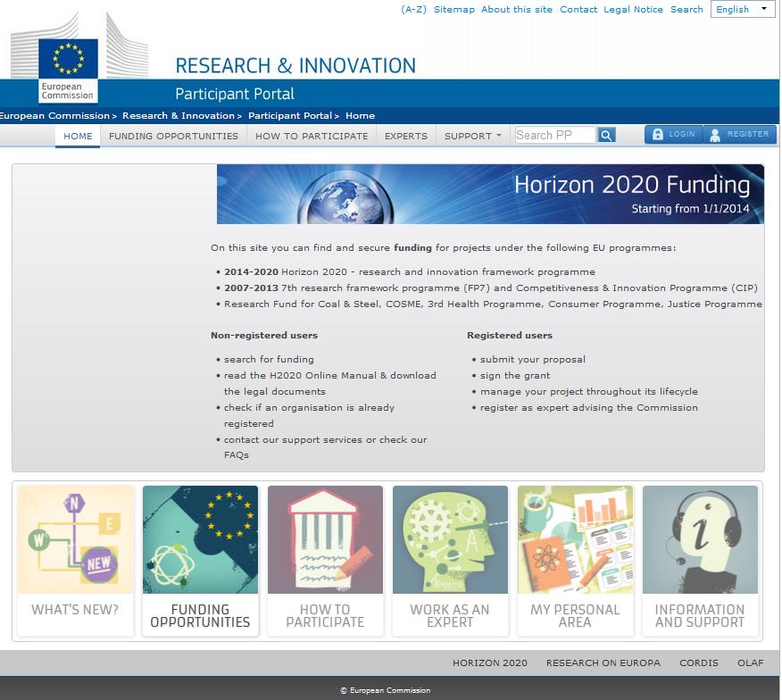
Task: Open the How to Participate menu tab
Action: 312,137
